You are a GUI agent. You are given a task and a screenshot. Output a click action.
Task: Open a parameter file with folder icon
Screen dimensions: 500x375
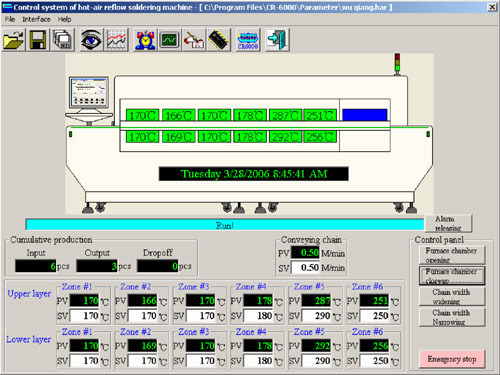click(x=14, y=40)
